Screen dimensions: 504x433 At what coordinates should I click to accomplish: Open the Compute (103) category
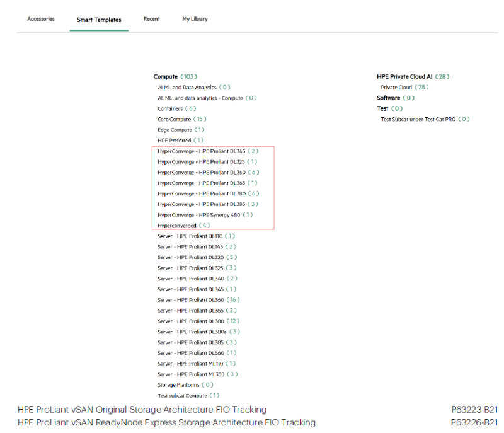(175, 76)
